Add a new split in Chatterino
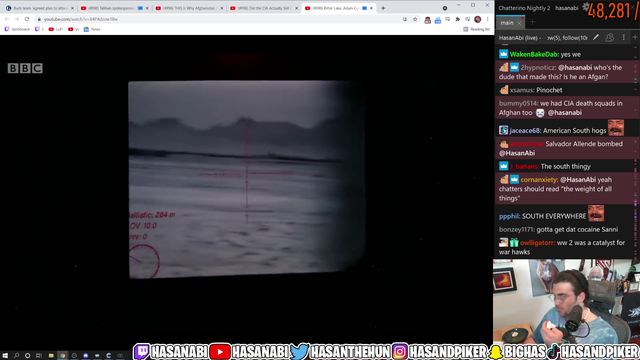This screenshot has width=640, height=360. tap(635, 38)
